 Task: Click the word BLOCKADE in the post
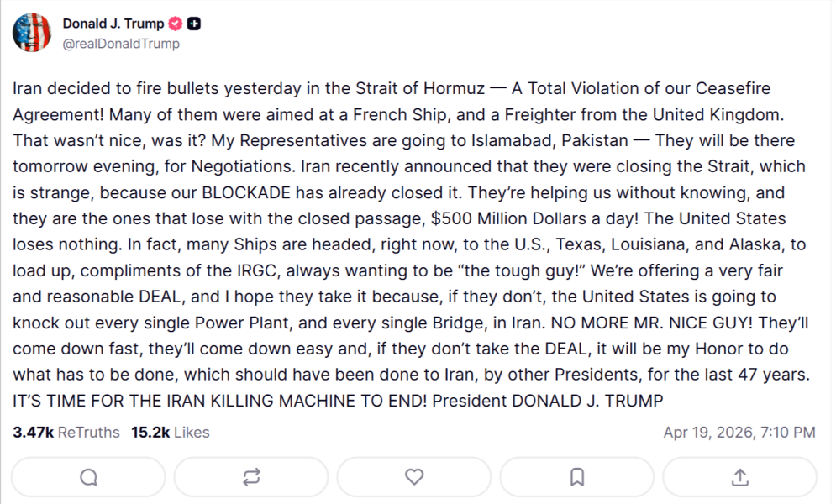(x=246, y=192)
